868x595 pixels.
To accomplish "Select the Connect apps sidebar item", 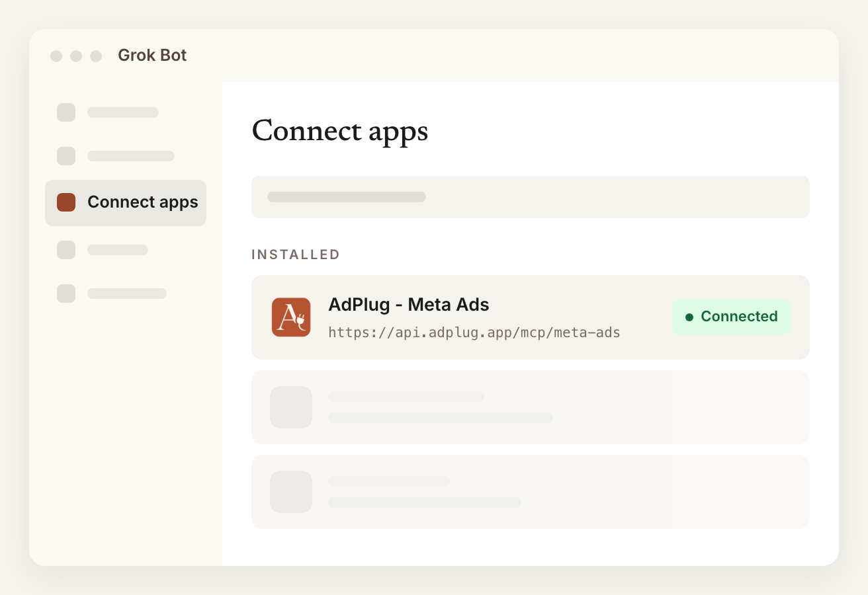I will coord(126,203).
